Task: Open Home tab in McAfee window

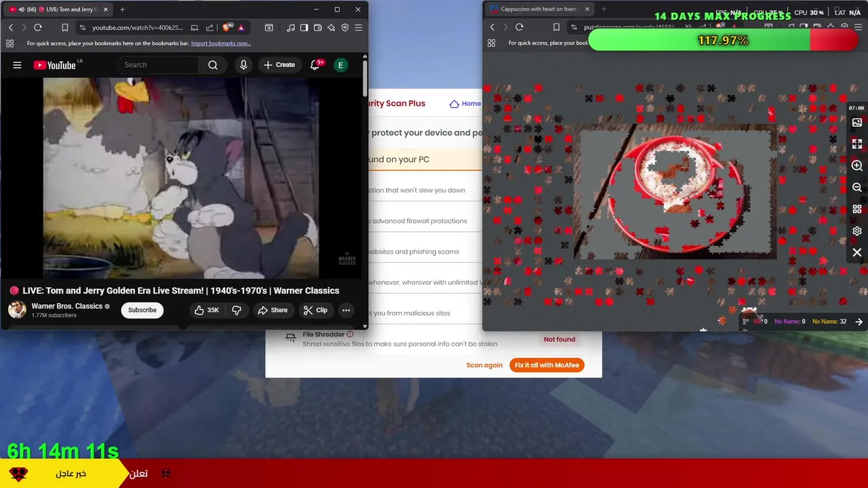Action: point(466,104)
